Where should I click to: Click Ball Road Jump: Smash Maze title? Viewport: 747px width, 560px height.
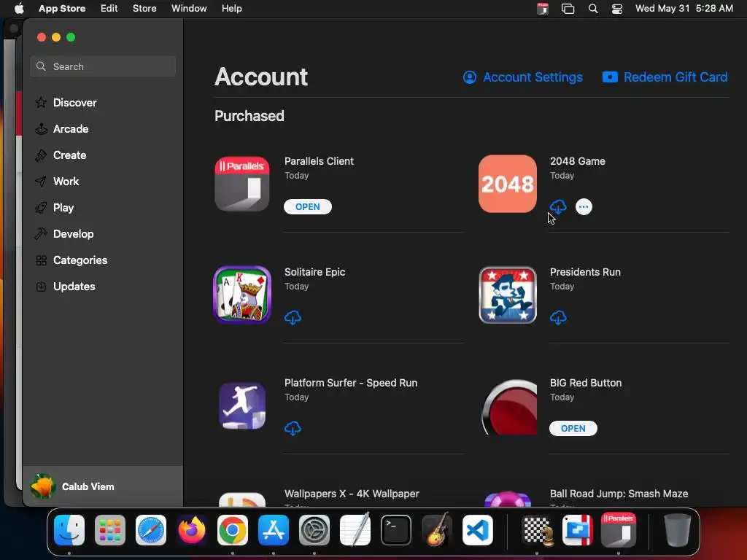pyautogui.click(x=619, y=494)
